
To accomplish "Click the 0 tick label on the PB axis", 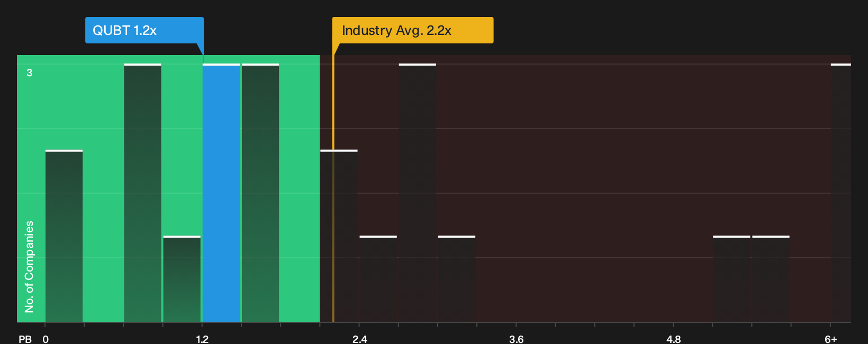I will point(46,339).
